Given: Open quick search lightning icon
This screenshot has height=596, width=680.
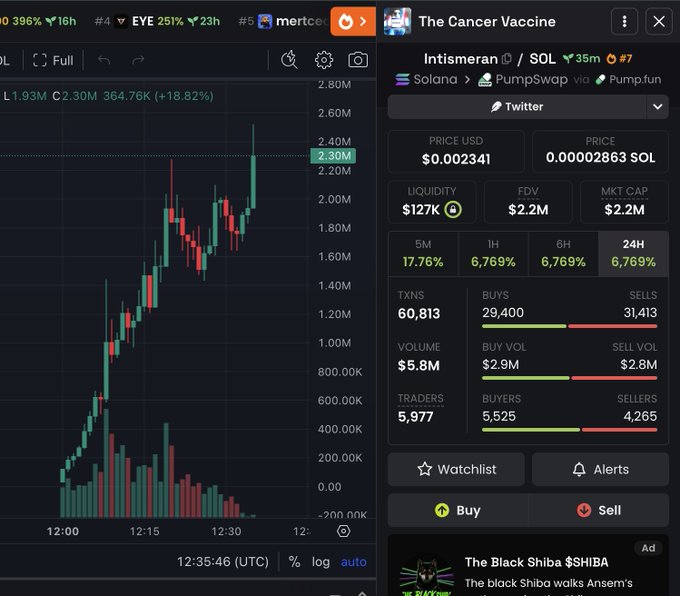Looking at the screenshot, I should pos(289,60).
